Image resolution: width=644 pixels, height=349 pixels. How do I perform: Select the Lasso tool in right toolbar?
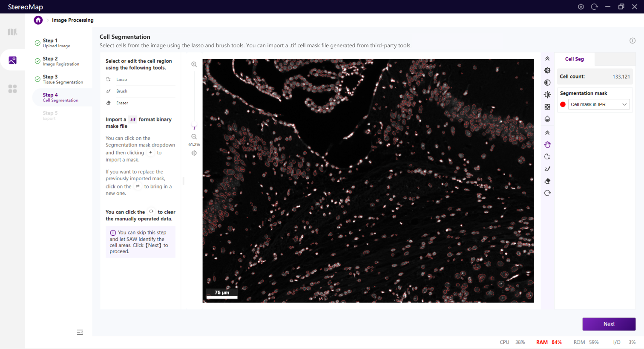547,157
